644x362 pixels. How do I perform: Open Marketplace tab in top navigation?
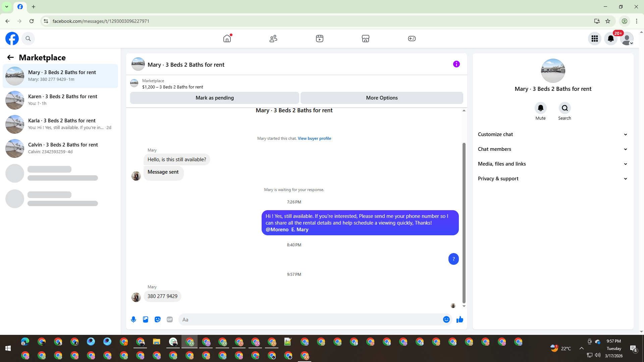pyautogui.click(x=366, y=39)
